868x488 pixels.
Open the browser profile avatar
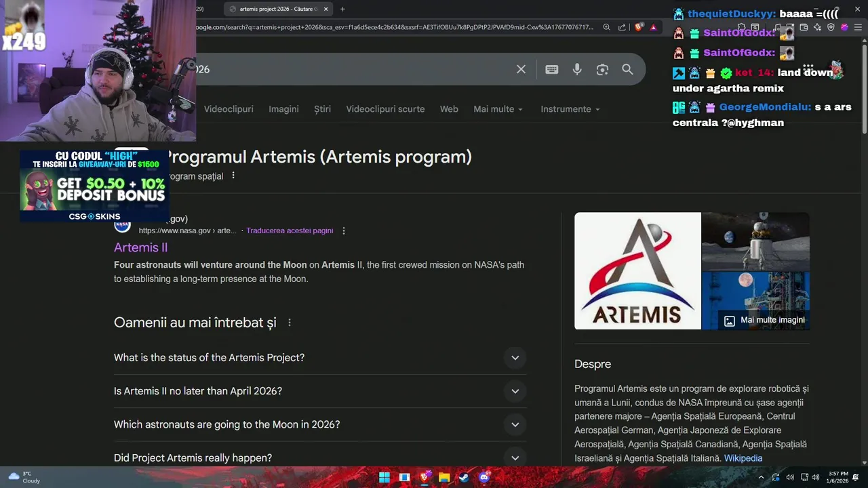[x=844, y=27]
